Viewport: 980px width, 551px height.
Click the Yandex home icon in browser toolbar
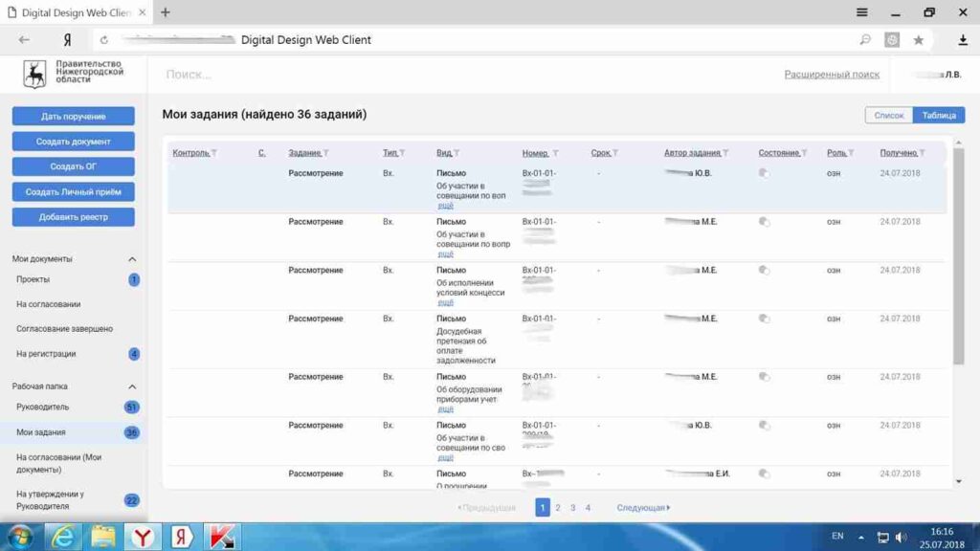[67, 40]
